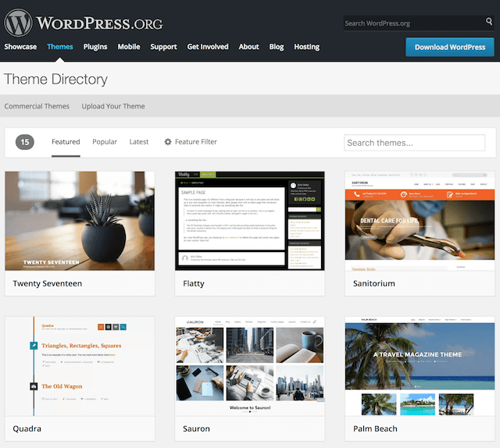Click the Twenty Seventeen theme name

pos(48,283)
